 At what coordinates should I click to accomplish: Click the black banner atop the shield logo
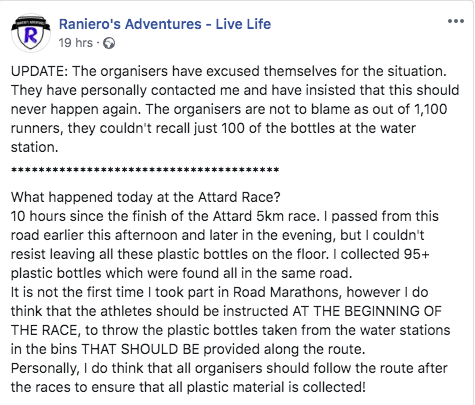(31, 23)
